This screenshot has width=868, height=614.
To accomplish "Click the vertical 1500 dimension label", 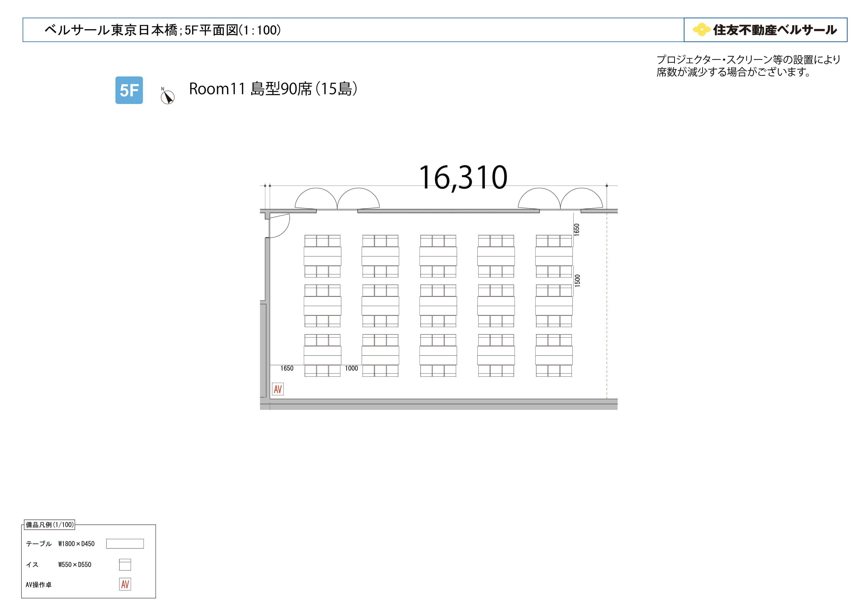I will tap(577, 281).
